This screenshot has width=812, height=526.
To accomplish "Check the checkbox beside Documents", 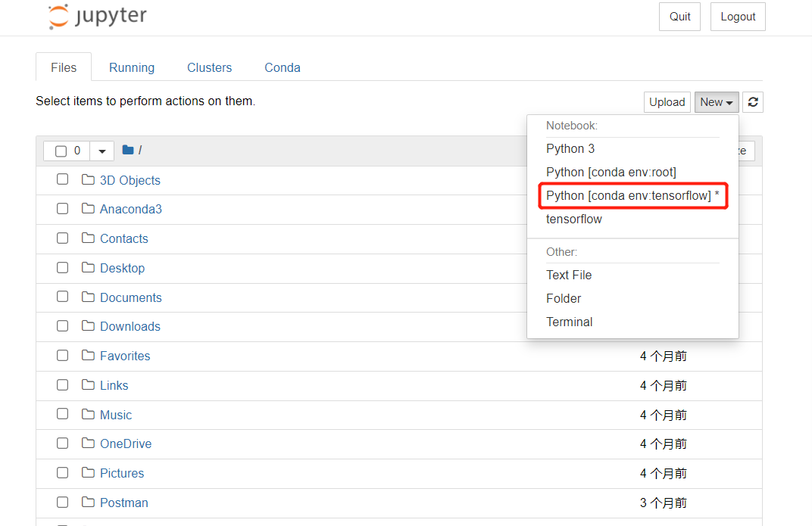I will pos(62,296).
